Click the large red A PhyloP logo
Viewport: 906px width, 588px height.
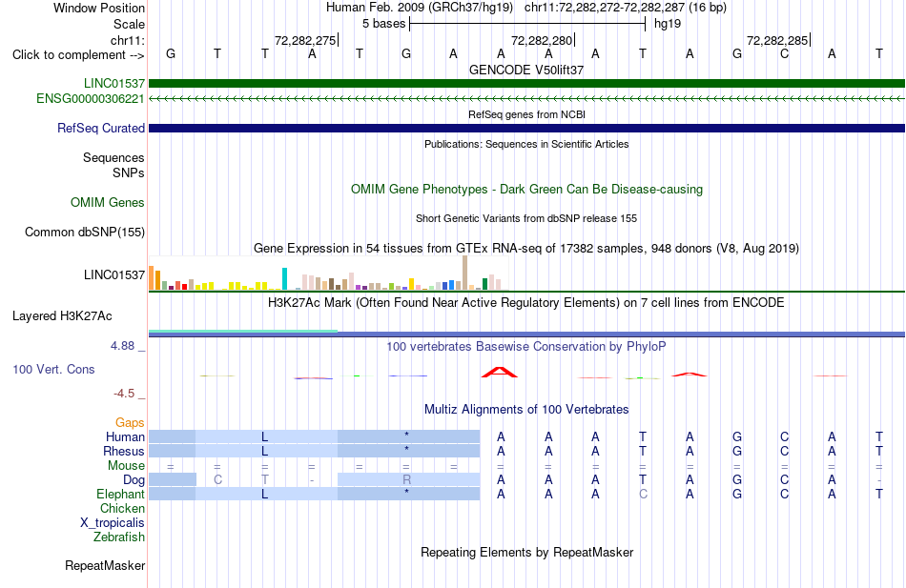tap(500, 372)
